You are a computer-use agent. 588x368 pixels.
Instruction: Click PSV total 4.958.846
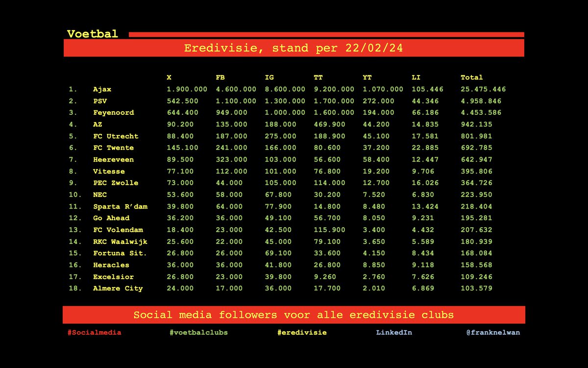pyautogui.click(x=481, y=101)
